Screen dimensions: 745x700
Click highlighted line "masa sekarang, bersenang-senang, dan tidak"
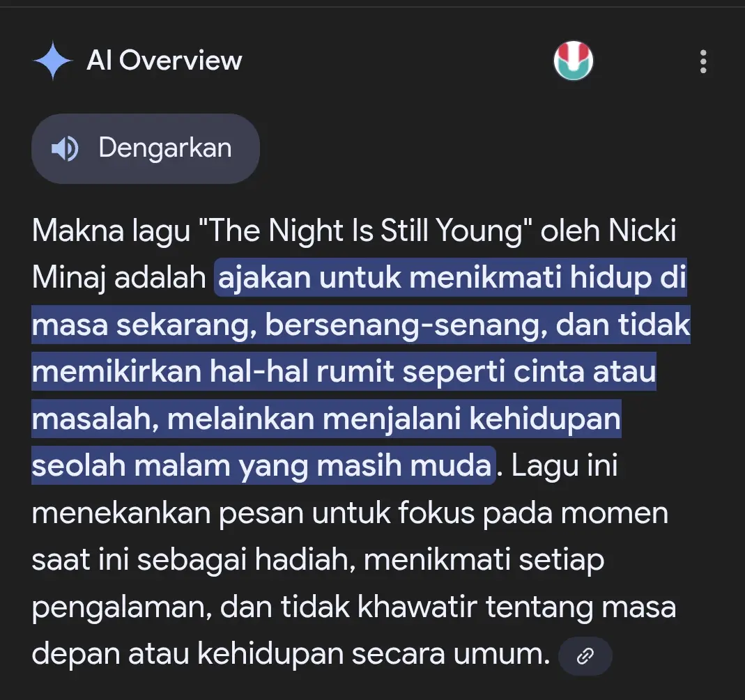point(360,325)
